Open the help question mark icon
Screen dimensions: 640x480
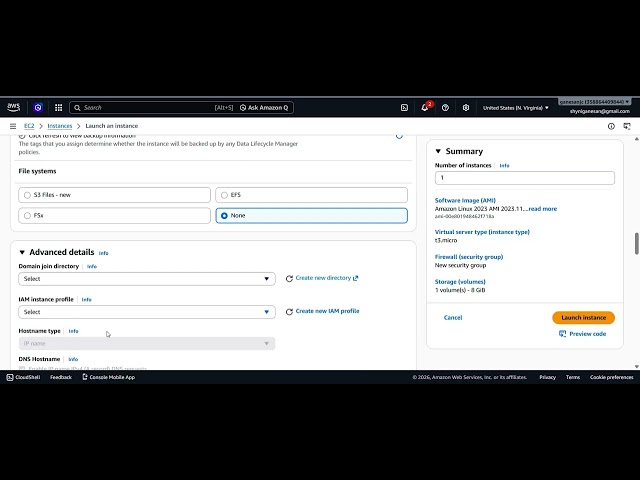(445, 108)
